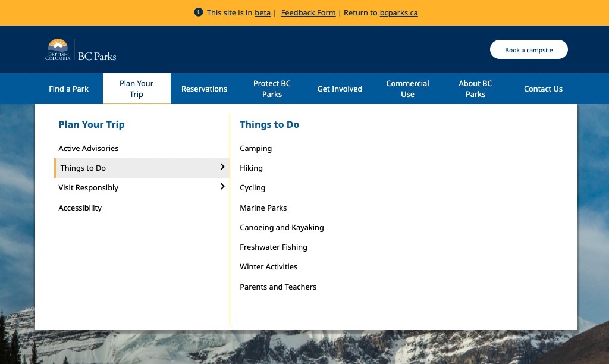This screenshot has height=364, width=609.
Task: Open the Find a Park menu
Action: point(68,89)
